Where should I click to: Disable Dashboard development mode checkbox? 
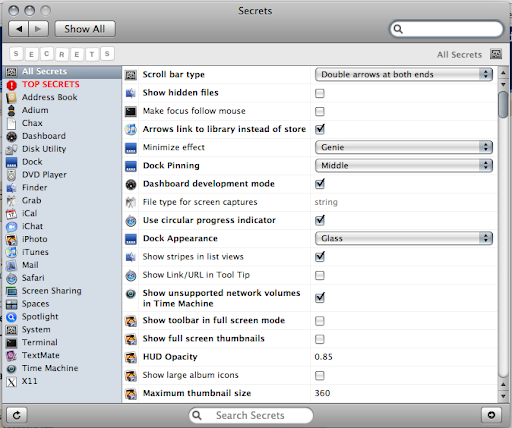tap(320, 184)
